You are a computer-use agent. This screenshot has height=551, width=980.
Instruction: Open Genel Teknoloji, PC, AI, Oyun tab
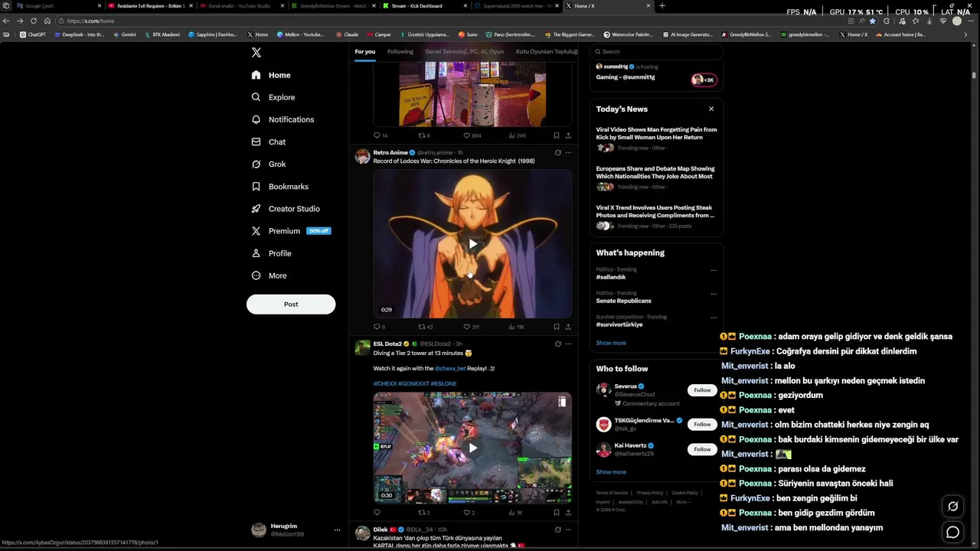(464, 51)
